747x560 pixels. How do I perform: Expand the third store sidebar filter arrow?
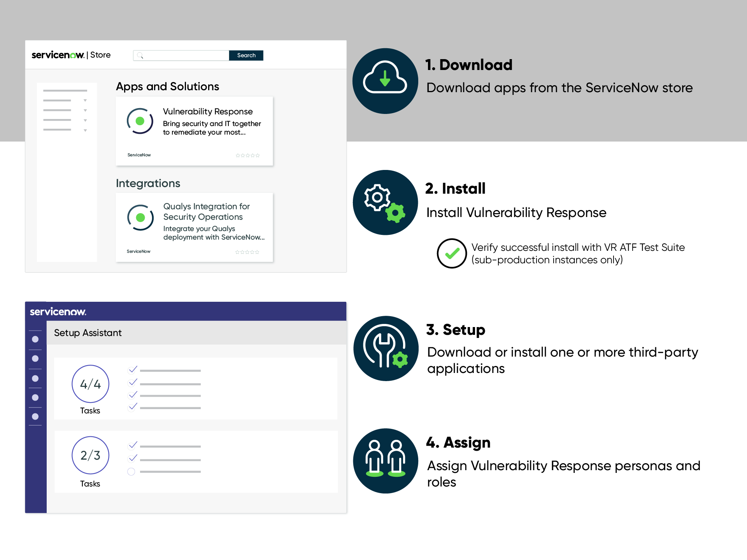coord(85,121)
